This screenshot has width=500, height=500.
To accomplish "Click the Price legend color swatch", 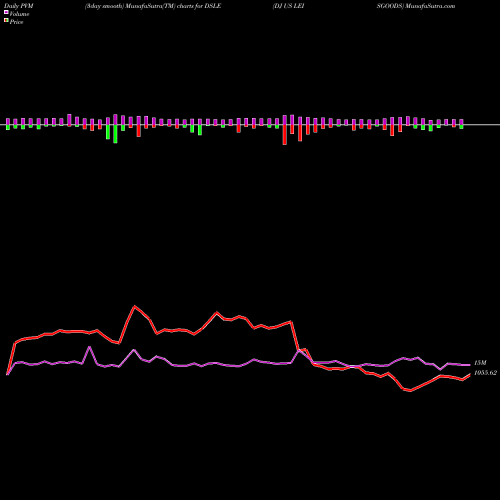I will coord(6,21).
